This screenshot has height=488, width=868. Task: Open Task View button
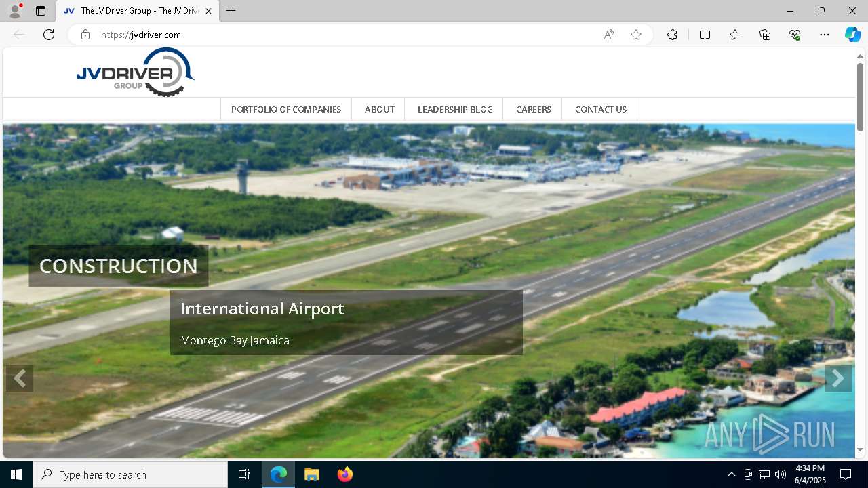point(244,474)
